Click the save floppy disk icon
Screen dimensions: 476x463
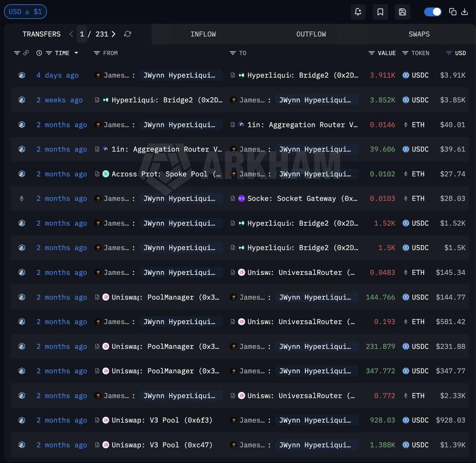pyautogui.click(x=402, y=12)
